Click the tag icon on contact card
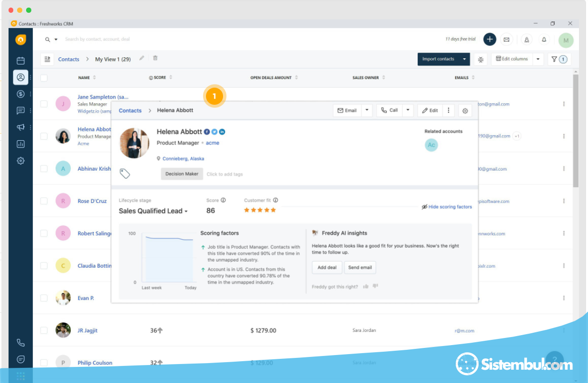Image resolution: width=588 pixels, height=383 pixels. click(125, 173)
